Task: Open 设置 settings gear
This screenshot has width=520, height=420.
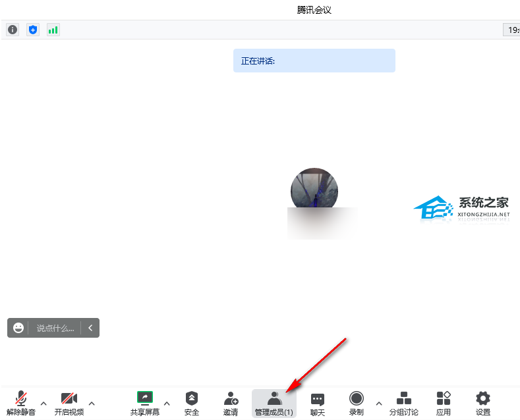Action: click(x=483, y=403)
